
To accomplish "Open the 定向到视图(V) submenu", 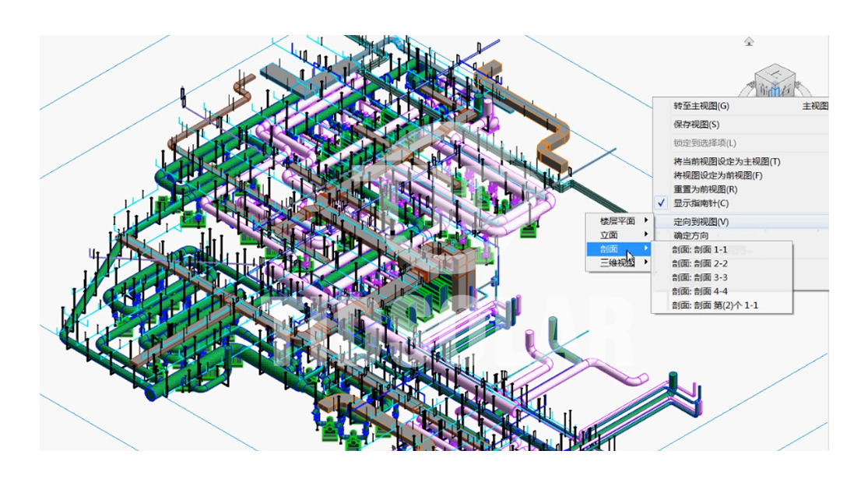I will (701, 222).
